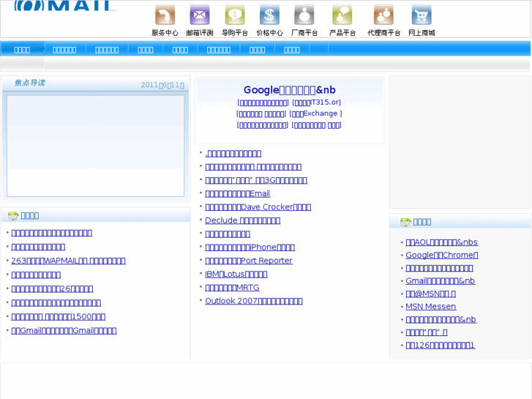The image size is (532, 399).
Task: Open the right-column link containing 126
Action: tap(441, 346)
